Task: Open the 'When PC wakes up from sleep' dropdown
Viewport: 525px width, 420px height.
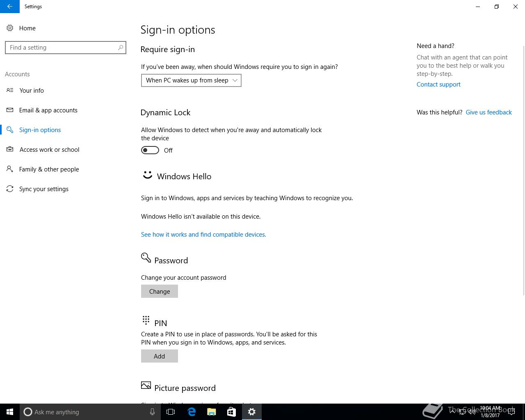Action: click(191, 80)
